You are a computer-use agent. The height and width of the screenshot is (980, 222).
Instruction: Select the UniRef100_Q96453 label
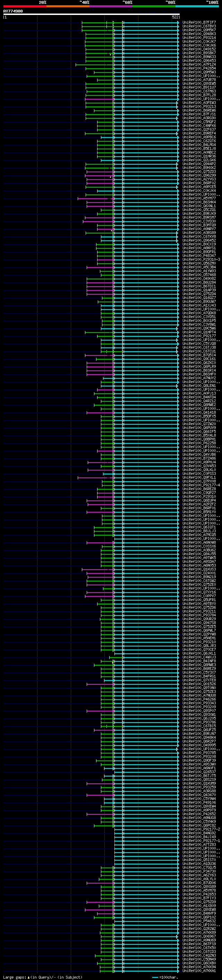click(x=199, y=60)
